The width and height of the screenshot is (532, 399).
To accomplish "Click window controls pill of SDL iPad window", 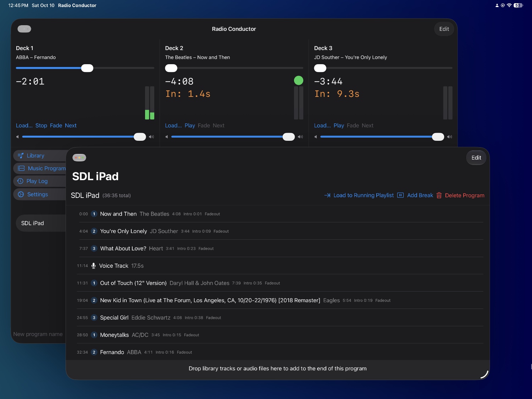I will [x=79, y=158].
